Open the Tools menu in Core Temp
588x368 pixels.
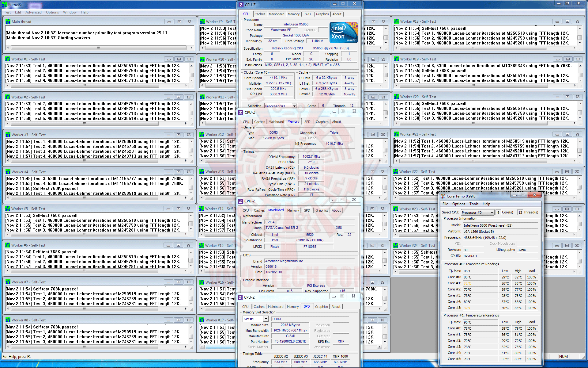[x=474, y=204]
